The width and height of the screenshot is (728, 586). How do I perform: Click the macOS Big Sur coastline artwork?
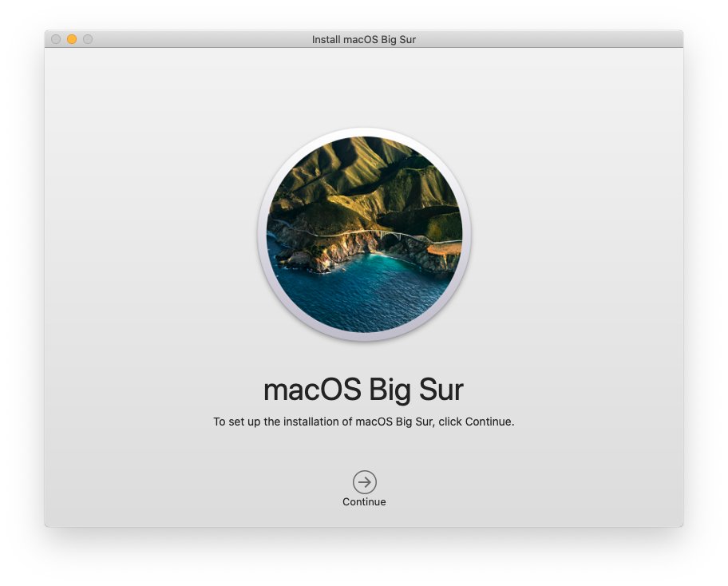(x=365, y=235)
